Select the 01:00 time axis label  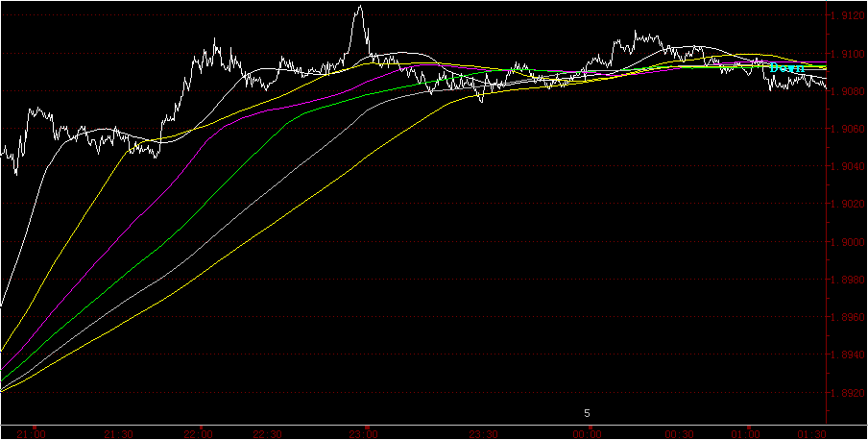click(748, 435)
